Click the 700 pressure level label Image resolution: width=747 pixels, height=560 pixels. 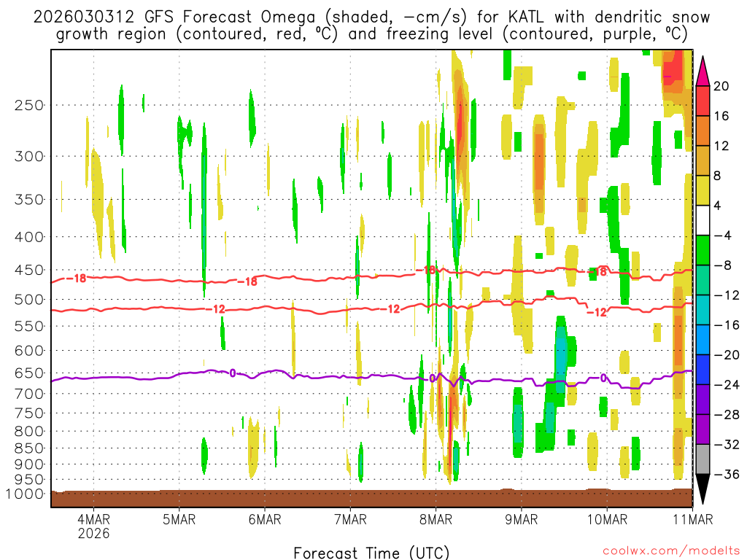(29, 394)
